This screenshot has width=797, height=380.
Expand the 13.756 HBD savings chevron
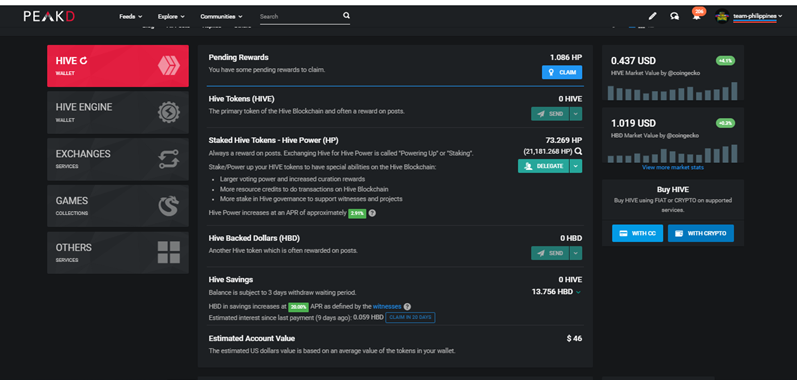(x=578, y=292)
